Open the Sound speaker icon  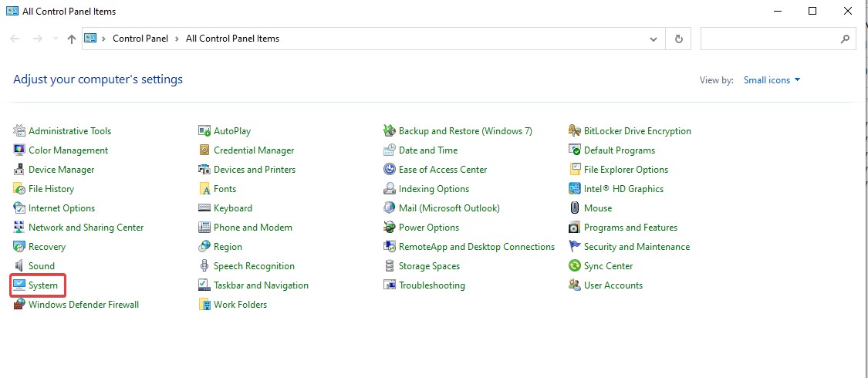coord(19,266)
